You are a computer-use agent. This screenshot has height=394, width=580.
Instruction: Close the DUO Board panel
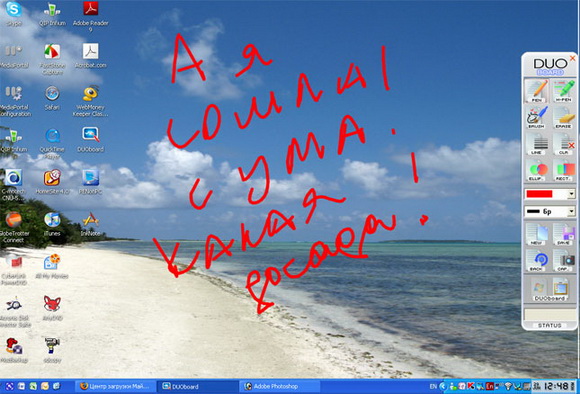coord(573,58)
